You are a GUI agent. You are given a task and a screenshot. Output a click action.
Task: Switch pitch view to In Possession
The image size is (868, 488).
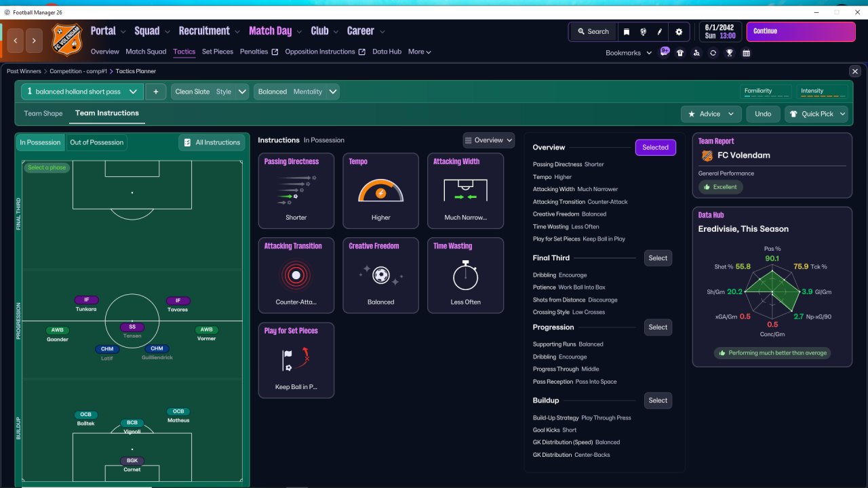click(x=40, y=142)
